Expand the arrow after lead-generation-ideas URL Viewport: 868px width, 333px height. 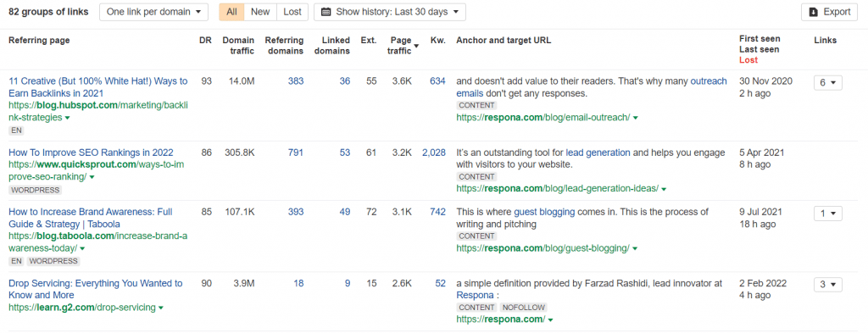(664, 189)
